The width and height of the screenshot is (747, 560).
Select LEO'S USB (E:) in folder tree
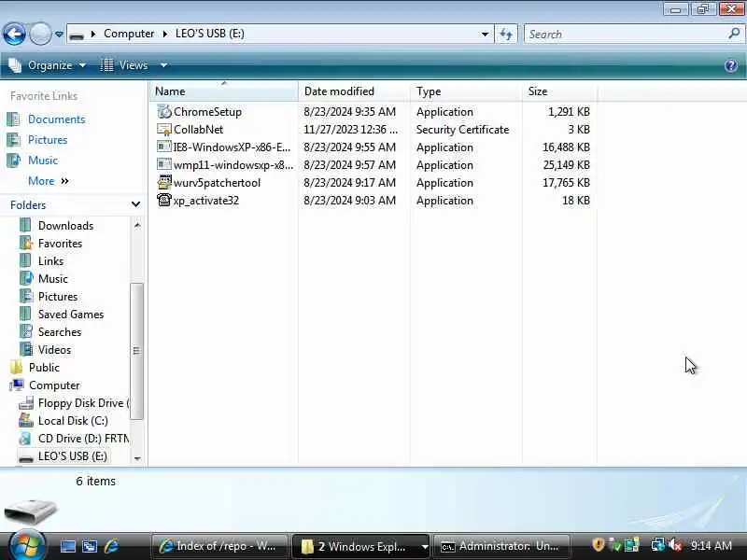(x=73, y=456)
